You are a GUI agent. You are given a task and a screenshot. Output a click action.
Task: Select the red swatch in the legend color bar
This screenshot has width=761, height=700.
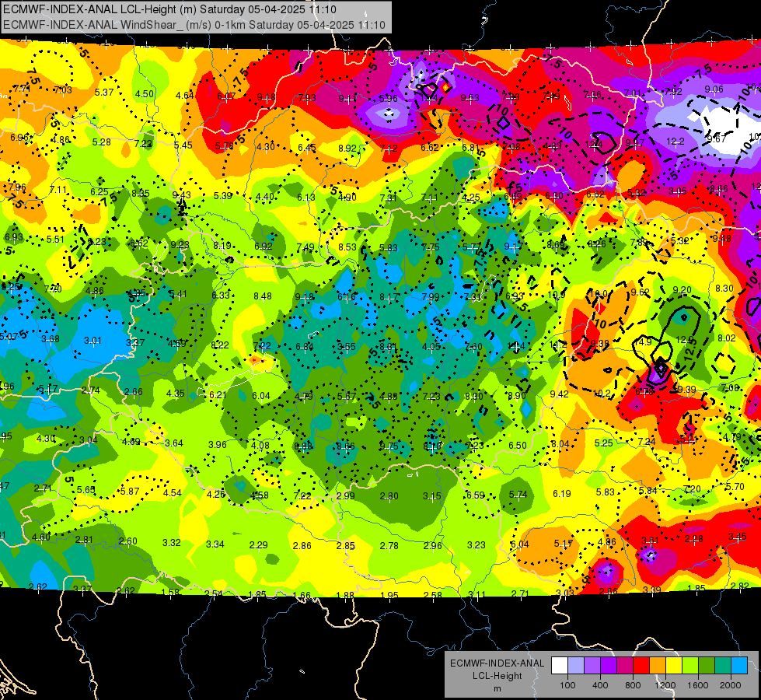(641, 666)
